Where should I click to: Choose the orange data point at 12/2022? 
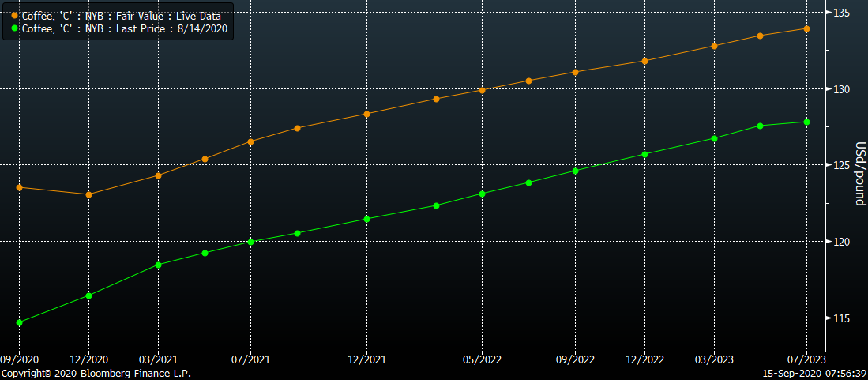coord(644,60)
